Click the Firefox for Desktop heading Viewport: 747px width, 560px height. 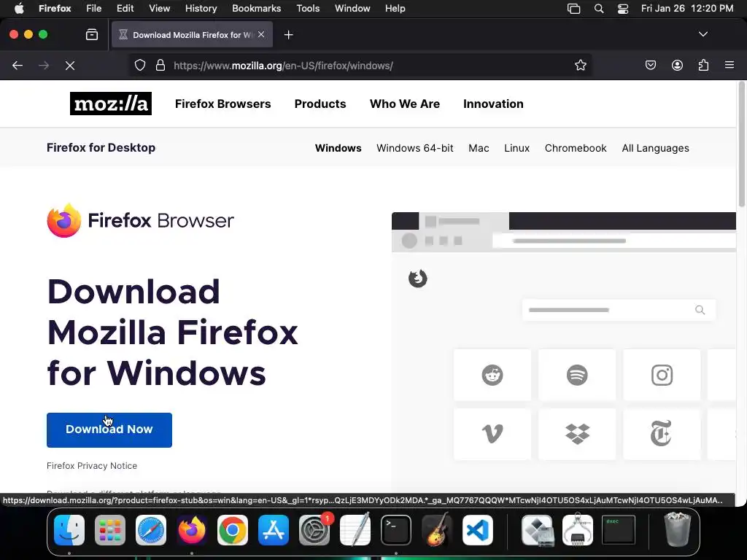[101, 147]
